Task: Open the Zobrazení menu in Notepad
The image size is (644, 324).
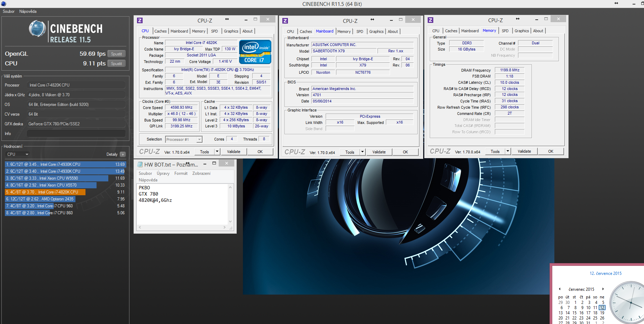Action: click(201, 173)
